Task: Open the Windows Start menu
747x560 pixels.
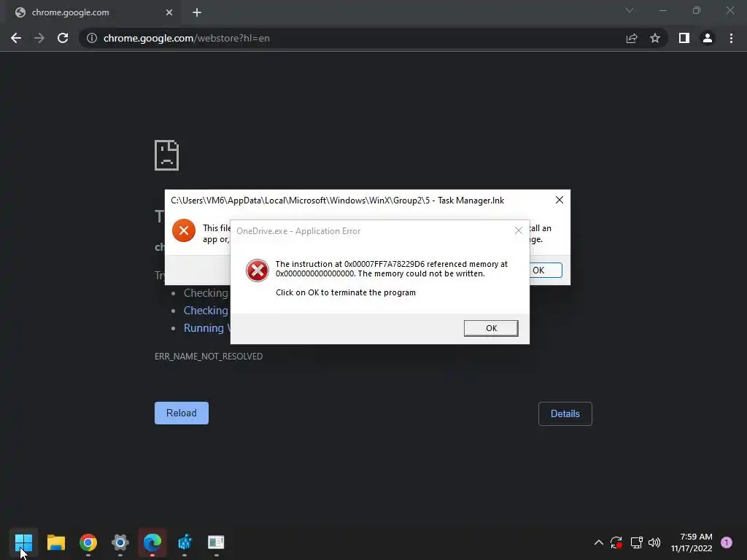Action: click(23, 542)
